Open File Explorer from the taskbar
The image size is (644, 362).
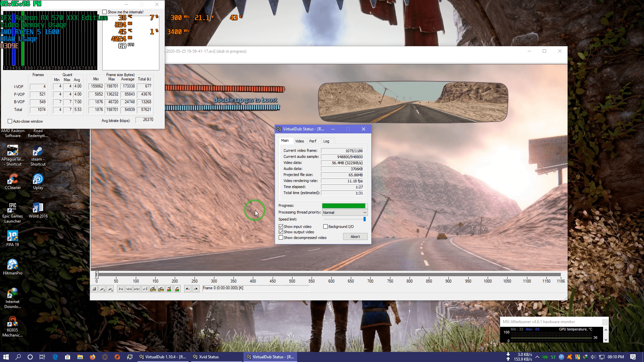(80, 357)
